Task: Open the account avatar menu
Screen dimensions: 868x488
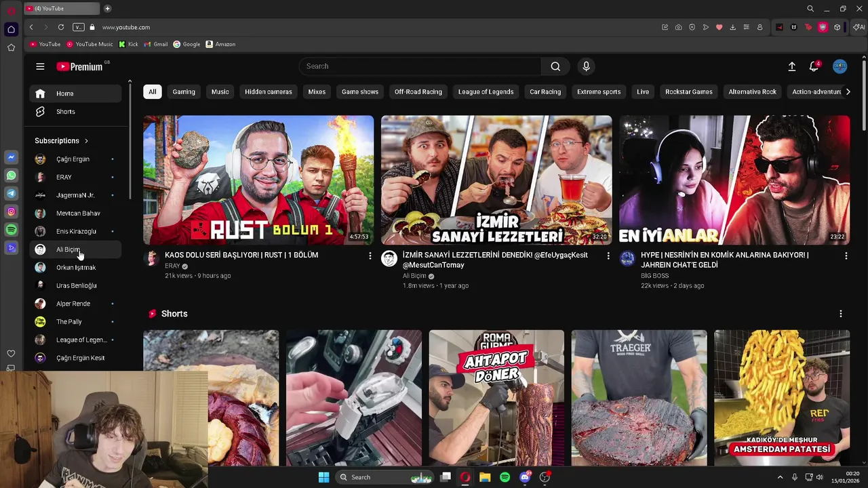Action: [x=840, y=66]
